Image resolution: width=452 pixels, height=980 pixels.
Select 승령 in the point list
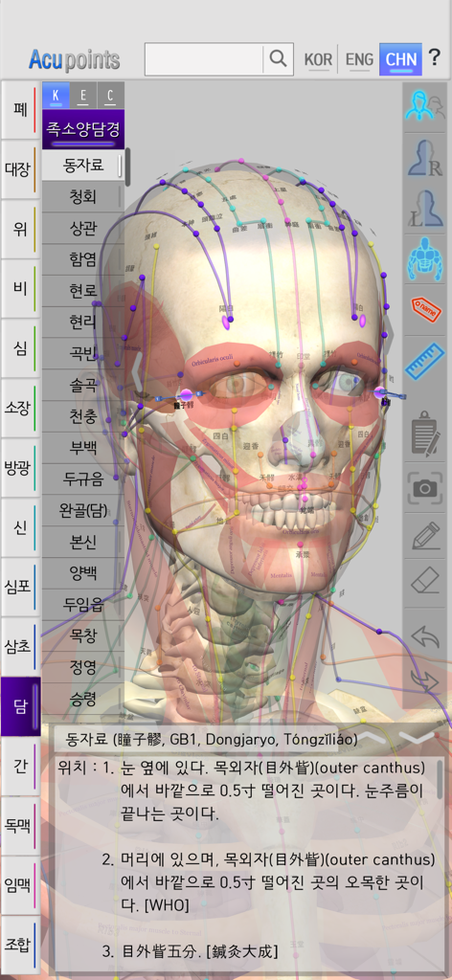(82, 698)
